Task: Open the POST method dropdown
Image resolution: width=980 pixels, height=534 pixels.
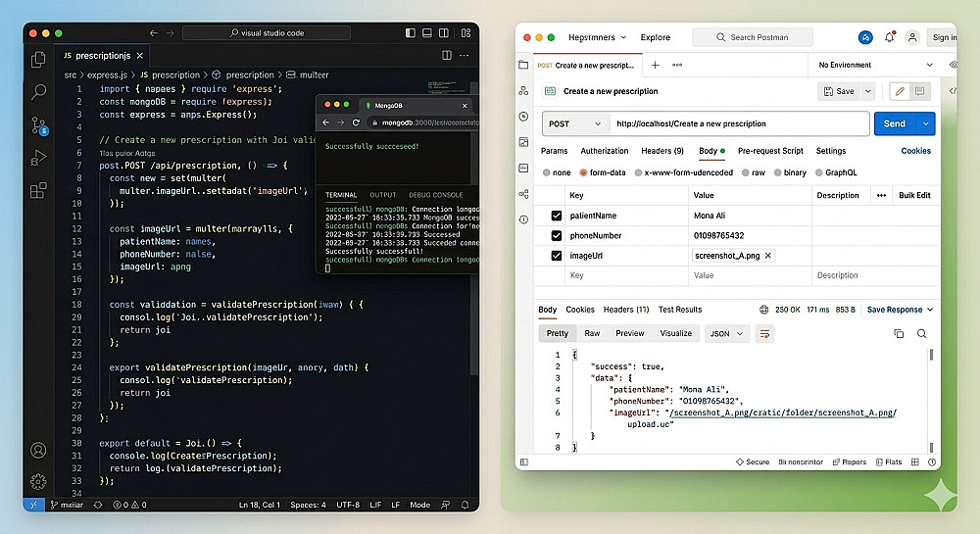Action: tap(573, 124)
